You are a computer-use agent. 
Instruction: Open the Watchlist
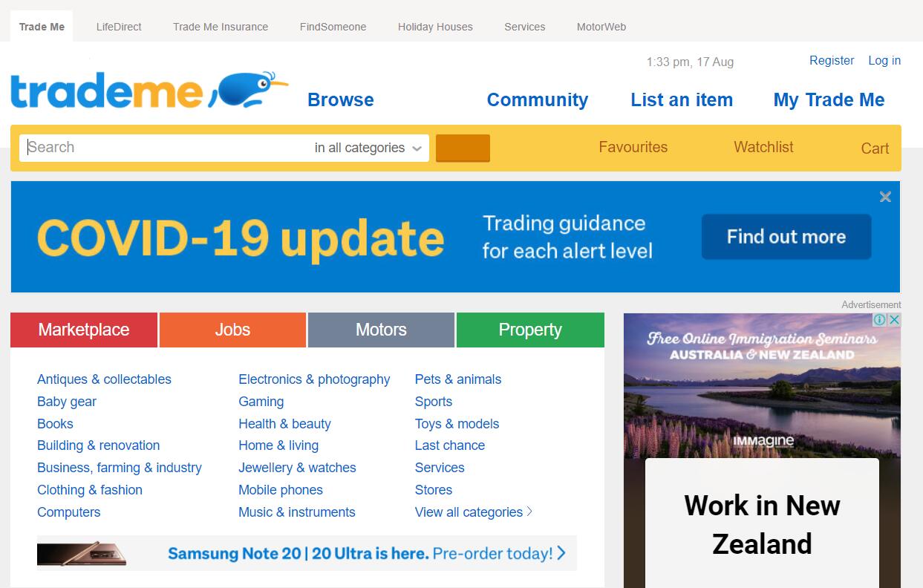[763, 147]
